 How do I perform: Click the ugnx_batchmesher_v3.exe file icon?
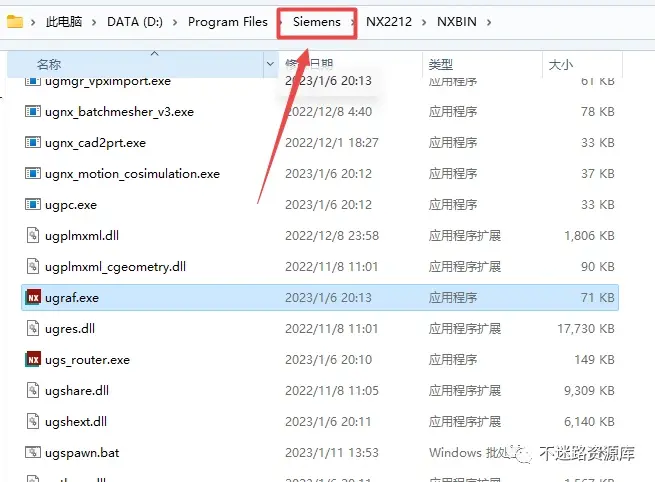point(33,112)
